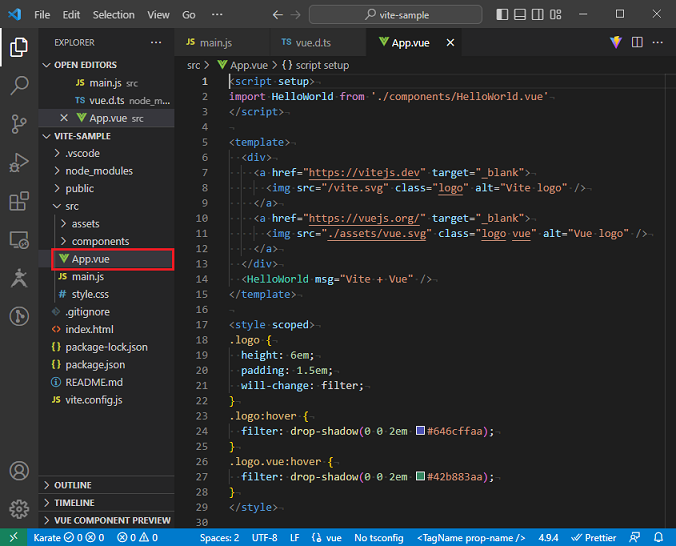Click Spaces: 2 indentation in status bar

[x=219, y=538]
